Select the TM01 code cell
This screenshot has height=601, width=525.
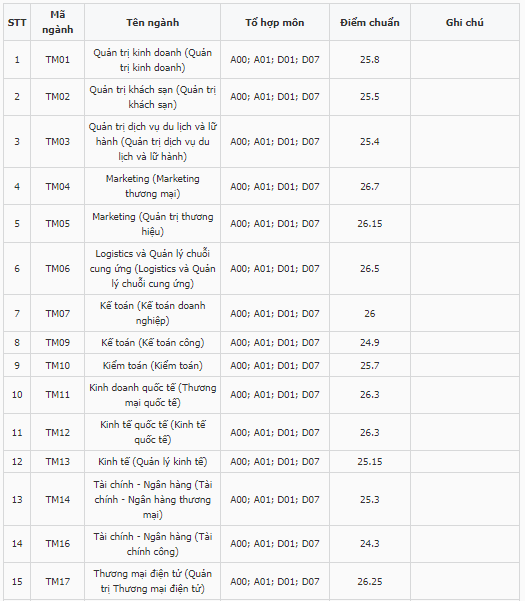tap(57, 60)
